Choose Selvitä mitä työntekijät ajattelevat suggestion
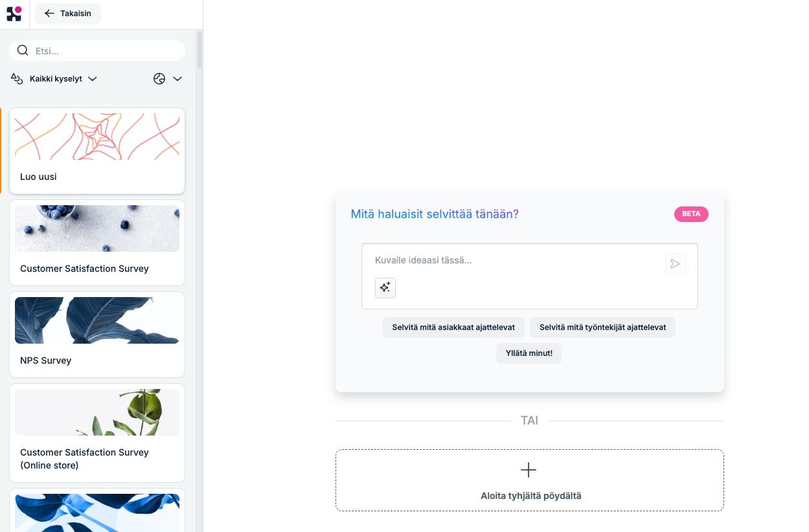 tap(603, 327)
